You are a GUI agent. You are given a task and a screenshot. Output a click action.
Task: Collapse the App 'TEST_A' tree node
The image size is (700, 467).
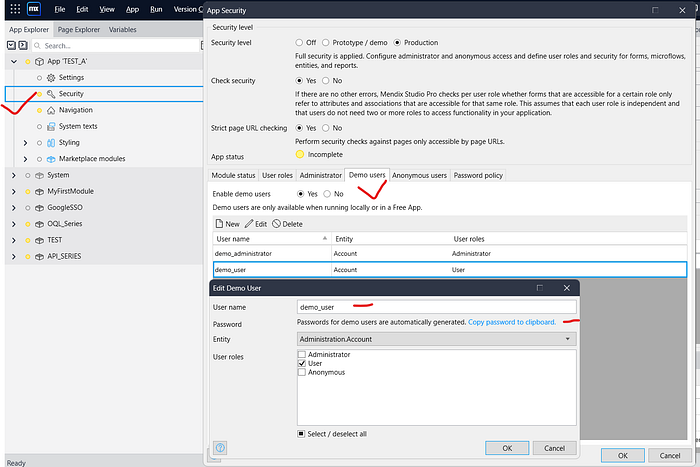tap(13, 61)
